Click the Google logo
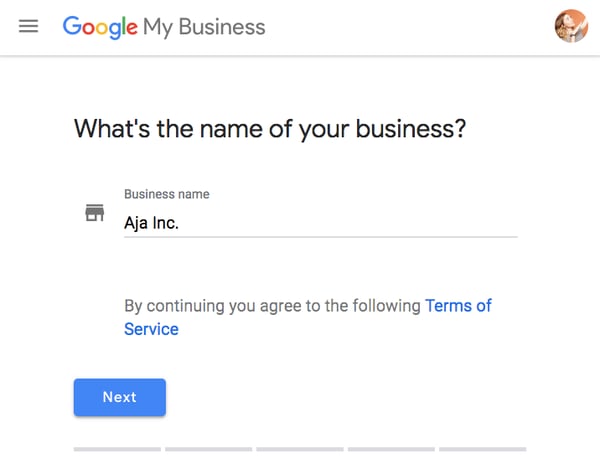The height and width of the screenshot is (469, 600). [x=100, y=27]
